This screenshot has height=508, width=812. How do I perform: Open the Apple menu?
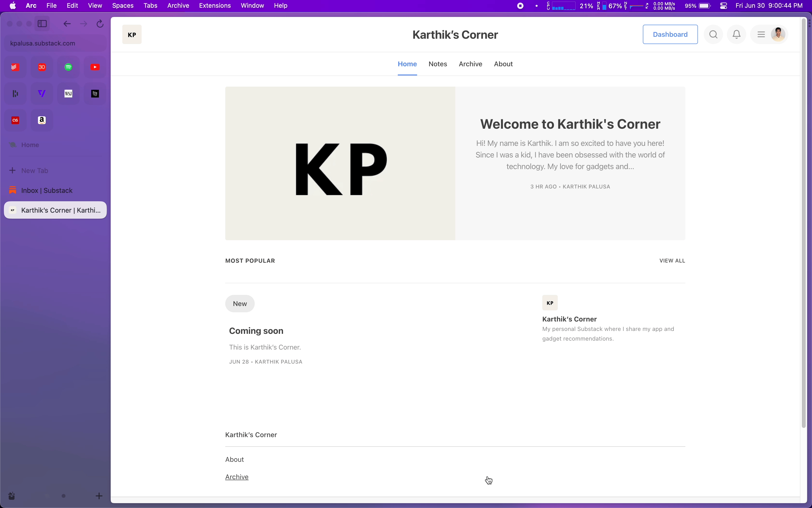click(13, 6)
